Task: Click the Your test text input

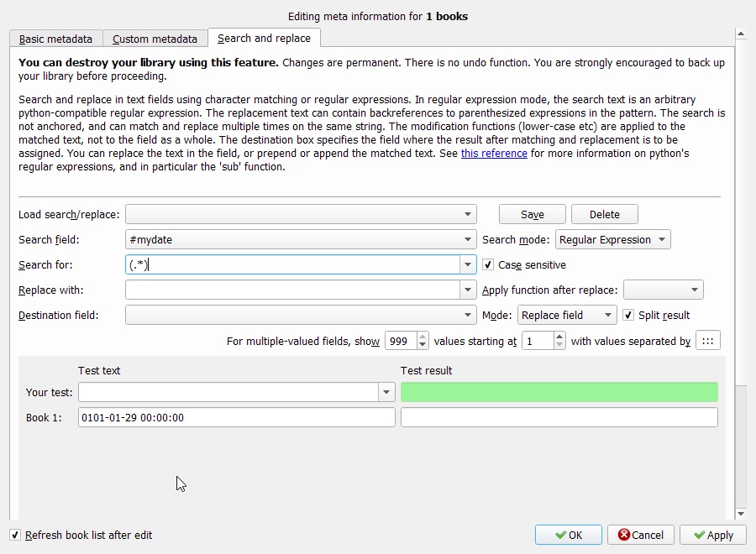Action: (x=228, y=392)
